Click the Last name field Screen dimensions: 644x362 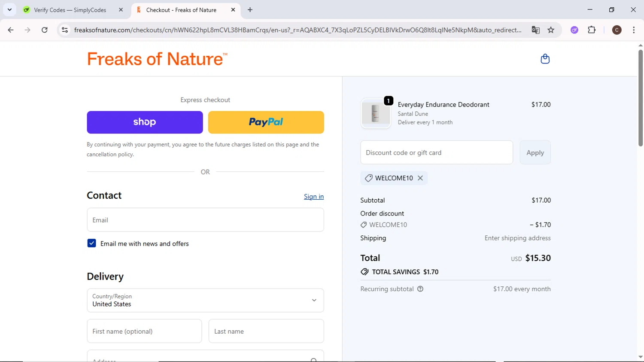pyautogui.click(x=266, y=331)
